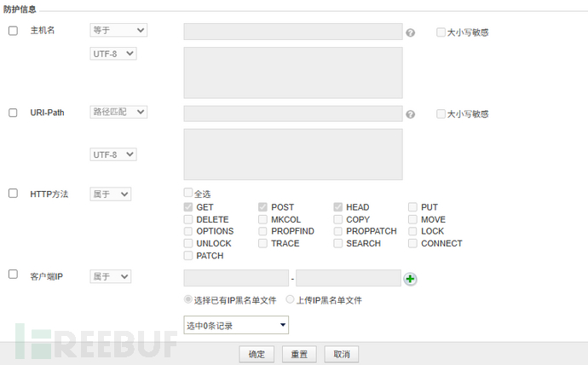Check the SEARCH method checkbox

[x=337, y=243]
